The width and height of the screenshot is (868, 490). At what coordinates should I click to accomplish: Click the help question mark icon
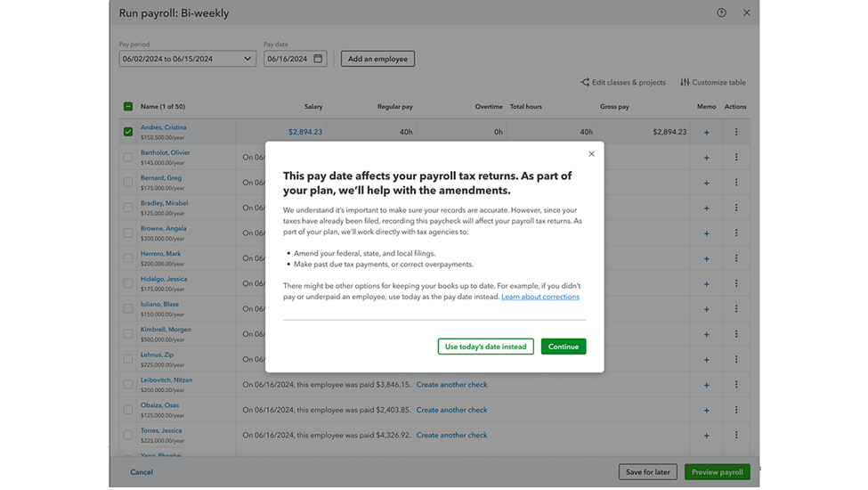[721, 13]
